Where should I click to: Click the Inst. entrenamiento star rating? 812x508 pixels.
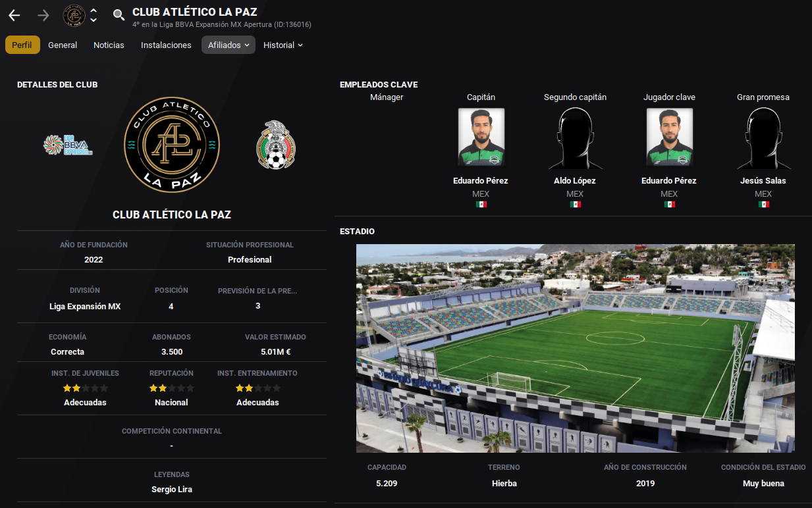click(257, 388)
